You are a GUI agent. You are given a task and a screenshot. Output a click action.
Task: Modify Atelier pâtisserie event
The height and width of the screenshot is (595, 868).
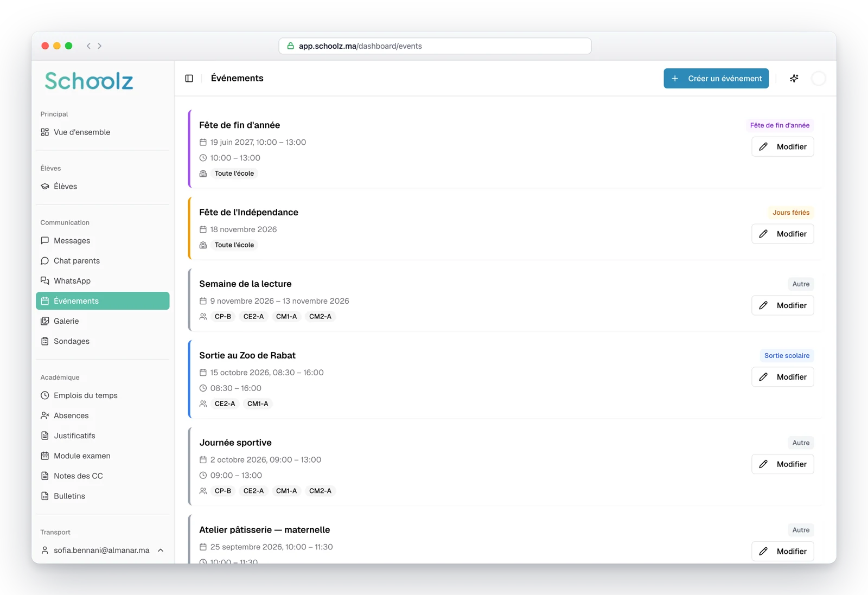click(782, 551)
